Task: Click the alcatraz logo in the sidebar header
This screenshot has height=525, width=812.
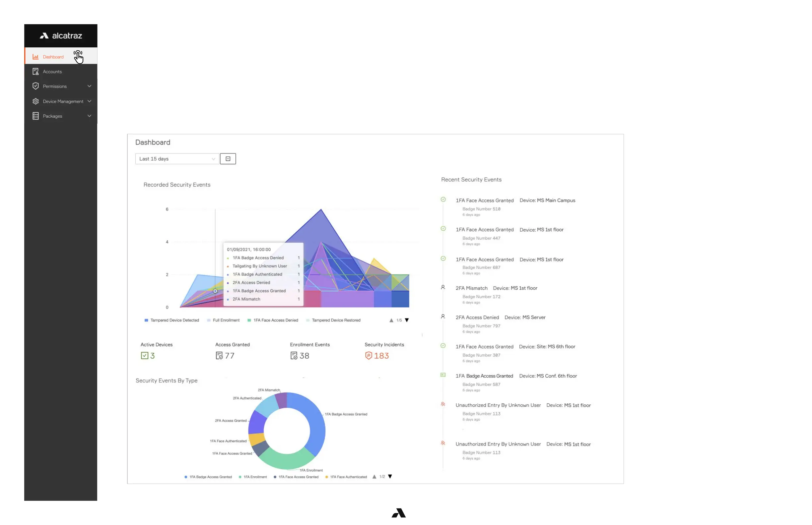Action: [x=61, y=36]
